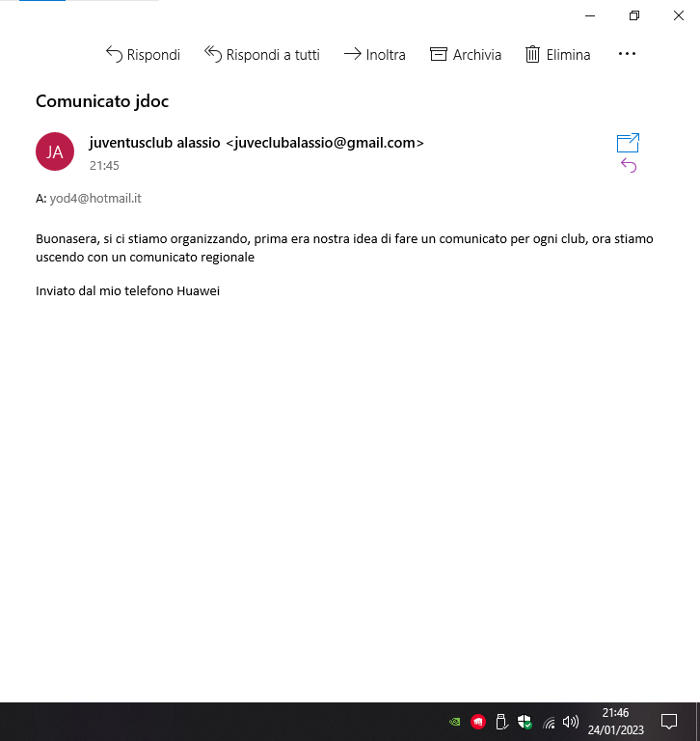This screenshot has width=700, height=741.
Task: Click the Comunicato jdoc subject heading
Action: [x=102, y=101]
